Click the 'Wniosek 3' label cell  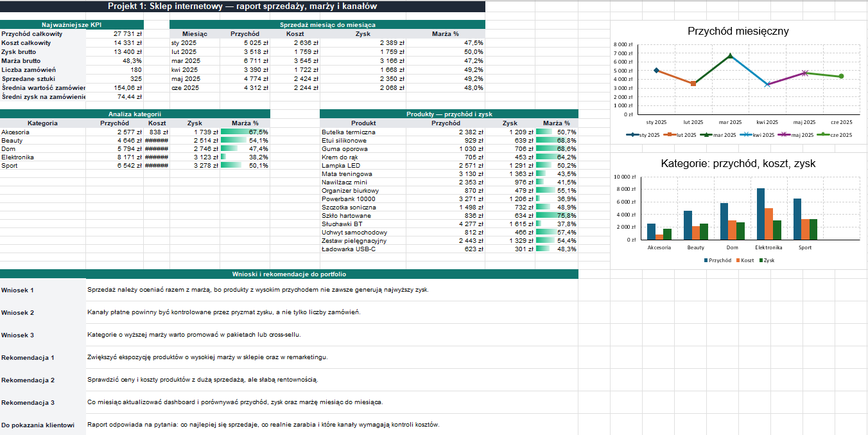pos(42,335)
